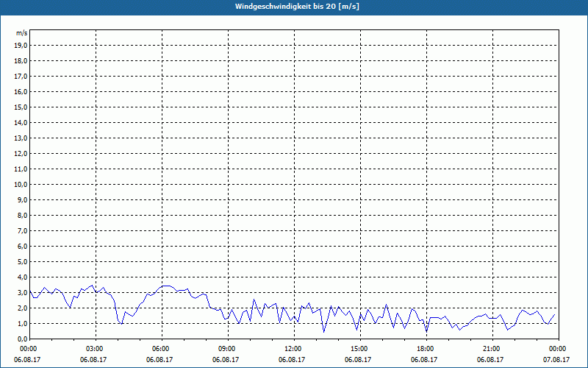Image resolution: width=588 pixels, height=368 pixels.
Task: Select the 14,0 y-axis label
Action: coord(21,122)
